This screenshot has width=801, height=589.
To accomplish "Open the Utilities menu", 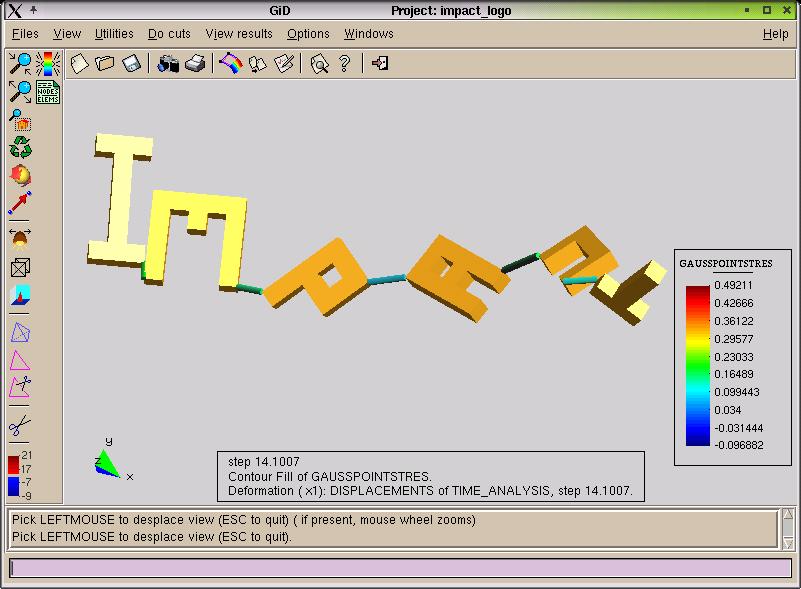I will (x=114, y=34).
